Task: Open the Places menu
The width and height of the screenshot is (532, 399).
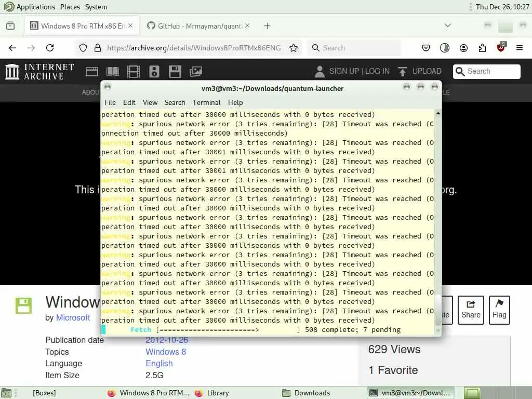Action: pos(70,7)
